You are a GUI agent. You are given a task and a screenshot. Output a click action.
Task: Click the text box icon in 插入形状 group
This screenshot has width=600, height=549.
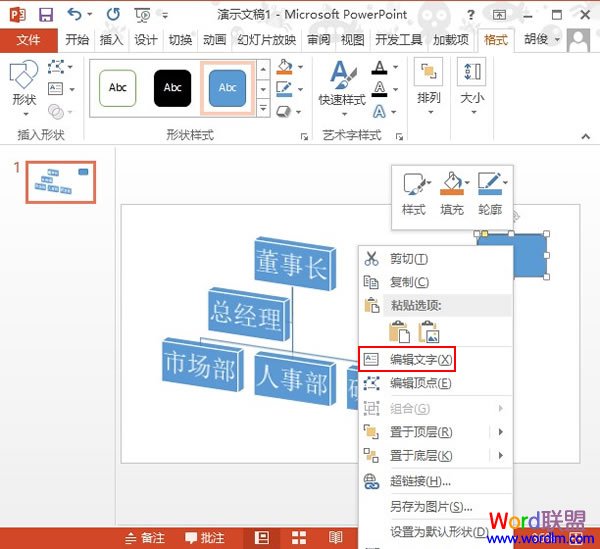[x=56, y=89]
